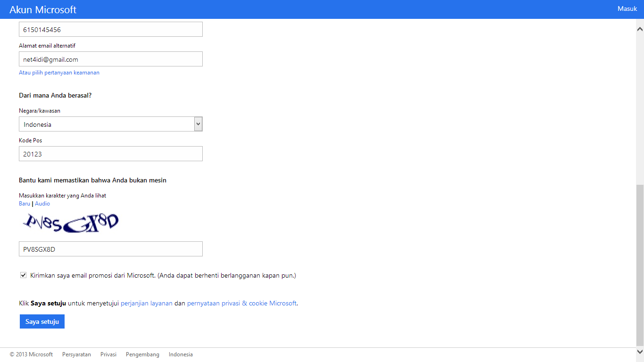Image resolution: width=644 pixels, height=362 pixels.
Task: Click the © 2013 Microsoft text
Action: (31, 354)
